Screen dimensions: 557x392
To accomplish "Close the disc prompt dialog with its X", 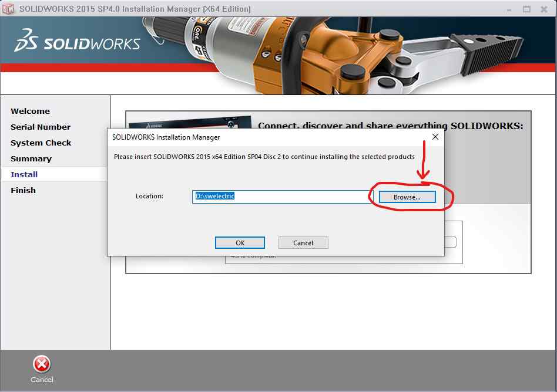I will click(x=435, y=137).
